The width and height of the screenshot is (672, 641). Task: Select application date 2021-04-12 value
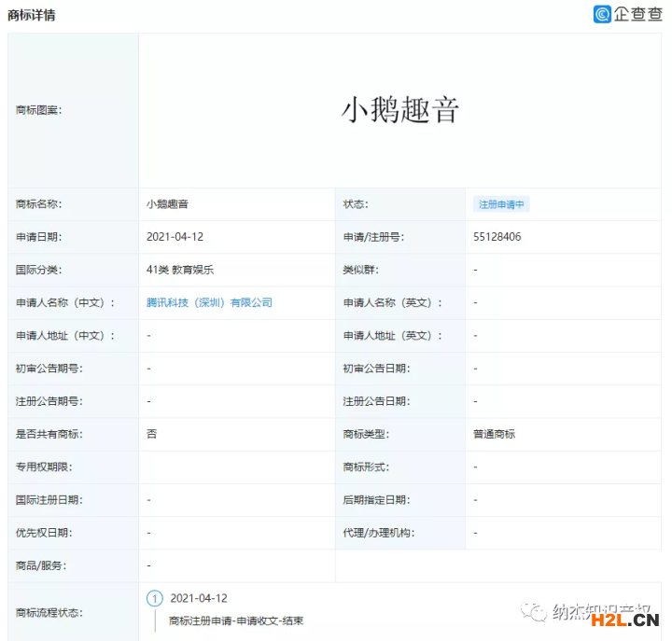tap(175, 237)
